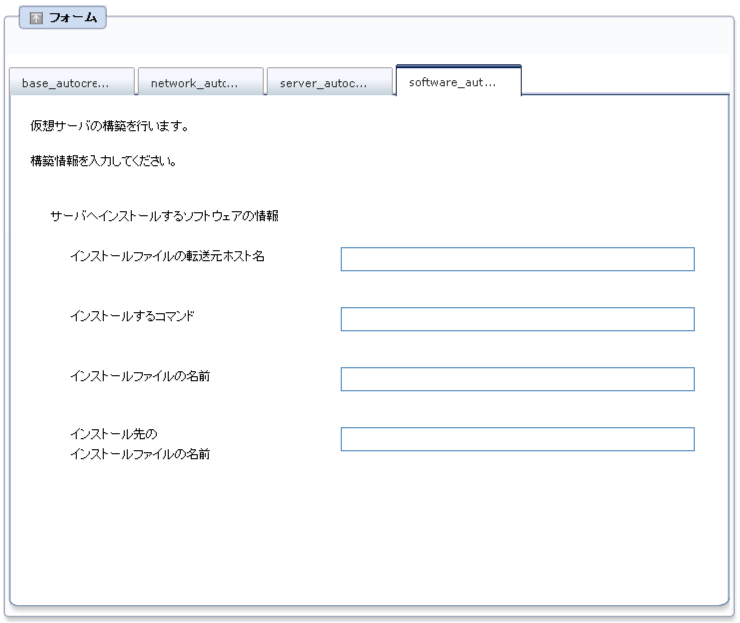Open the network_autc... tab
The height and width of the screenshot is (623, 740).
tap(201, 83)
